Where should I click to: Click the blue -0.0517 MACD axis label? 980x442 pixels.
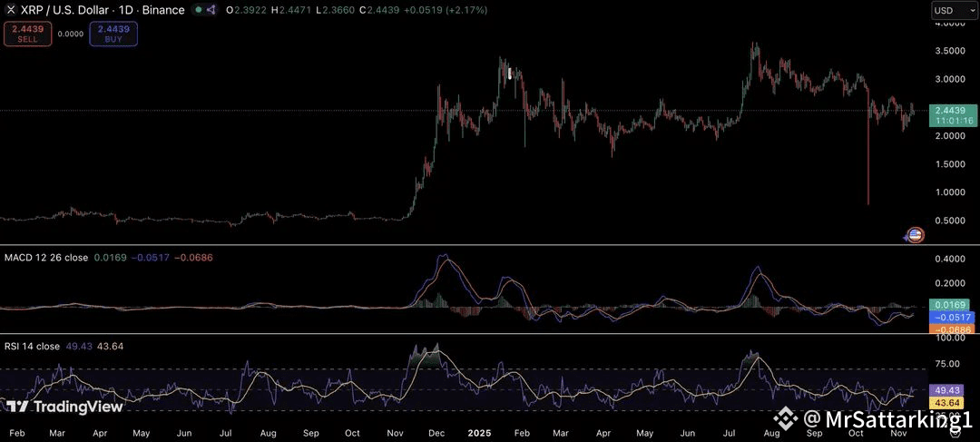(951, 318)
